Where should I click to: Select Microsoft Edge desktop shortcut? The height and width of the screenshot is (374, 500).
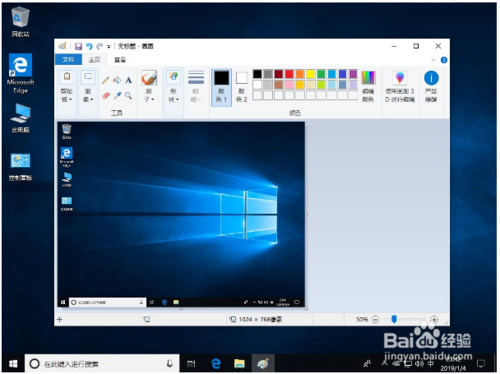tap(20, 73)
